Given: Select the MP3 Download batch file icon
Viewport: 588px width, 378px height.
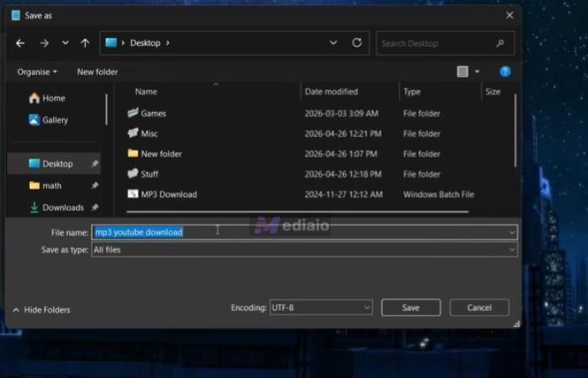Looking at the screenshot, I should pyautogui.click(x=133, y=193).
